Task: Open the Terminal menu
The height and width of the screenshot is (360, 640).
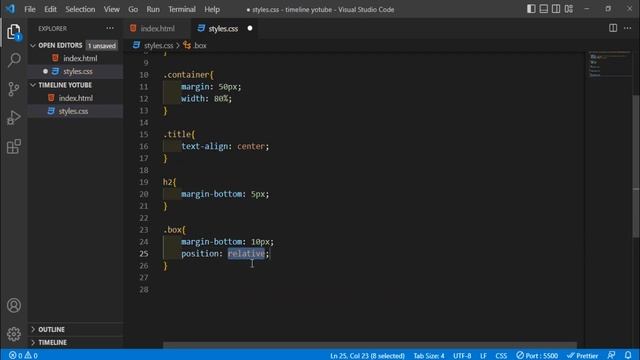Action: (182, 9)
